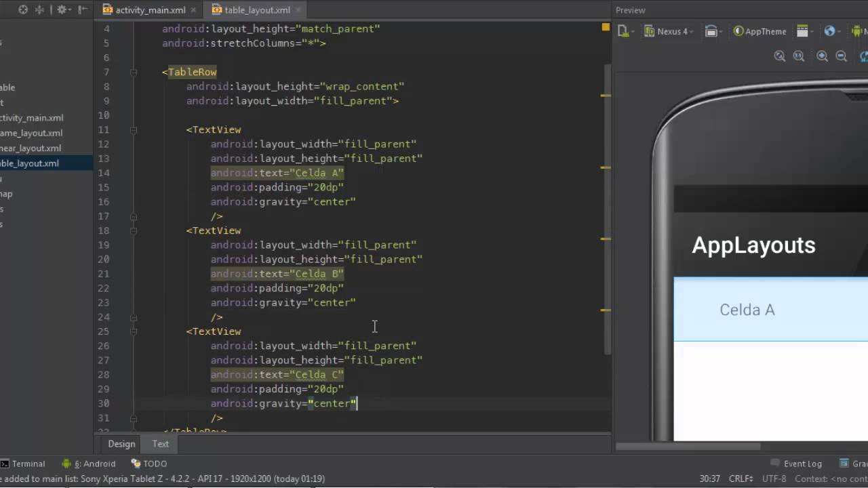
Task: Click the Preview panel horizontal scrollbar
Action: 688,447
